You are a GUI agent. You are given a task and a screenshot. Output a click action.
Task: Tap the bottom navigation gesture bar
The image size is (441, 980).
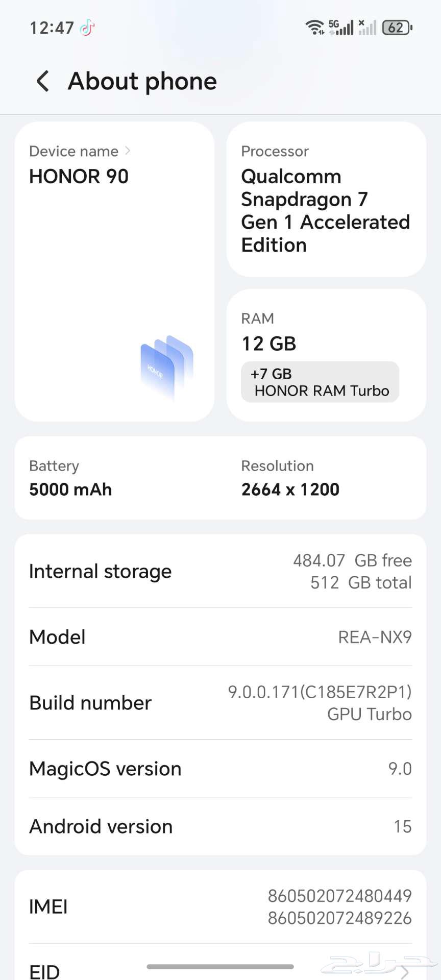pos(220,966)
